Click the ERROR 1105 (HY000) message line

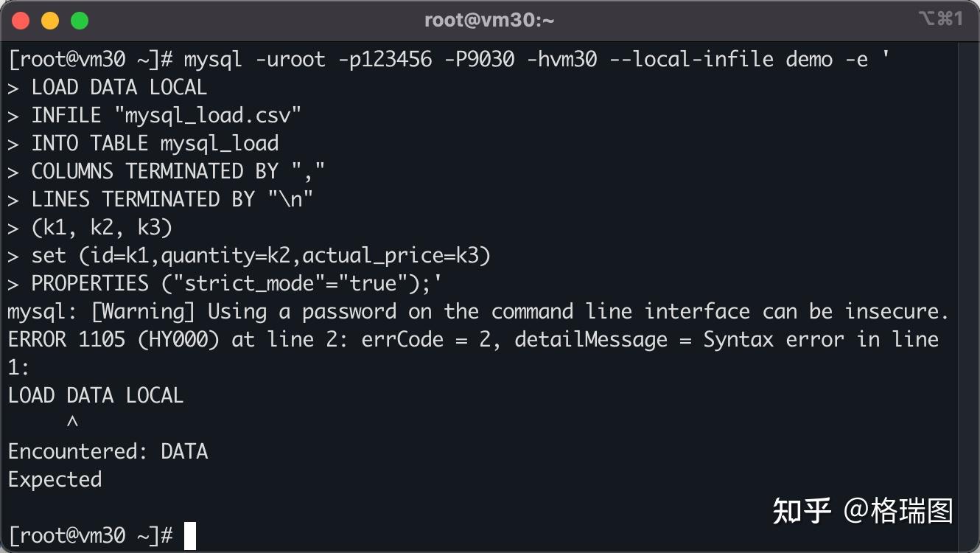(x=473, y=340)
